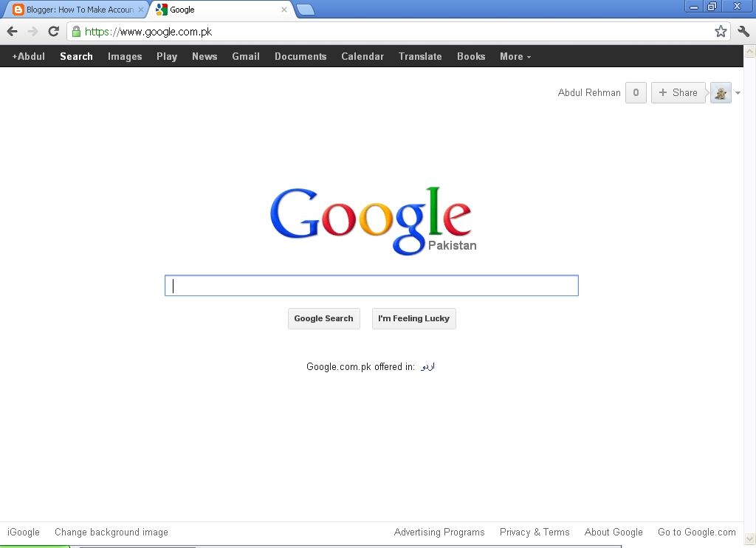Reload the page with the refresh icon
Viewport: 756px width, 548px height.
(x=53, y=32)
